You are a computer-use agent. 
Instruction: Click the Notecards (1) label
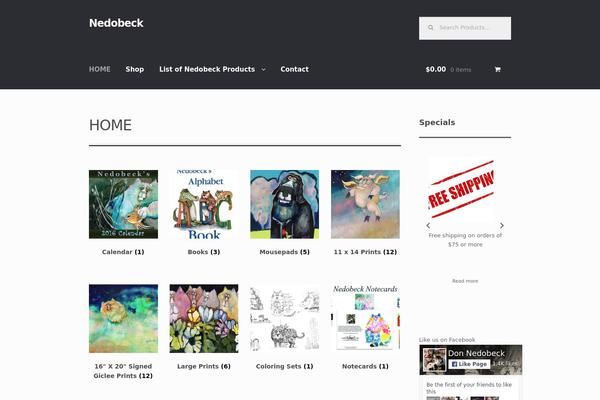click(365, 366)
